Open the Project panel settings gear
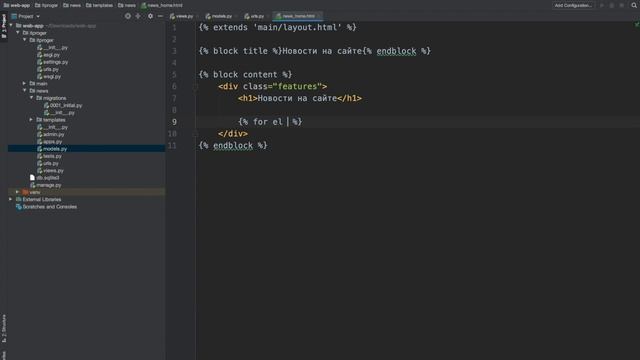640x360 pixels. [150, 16]
